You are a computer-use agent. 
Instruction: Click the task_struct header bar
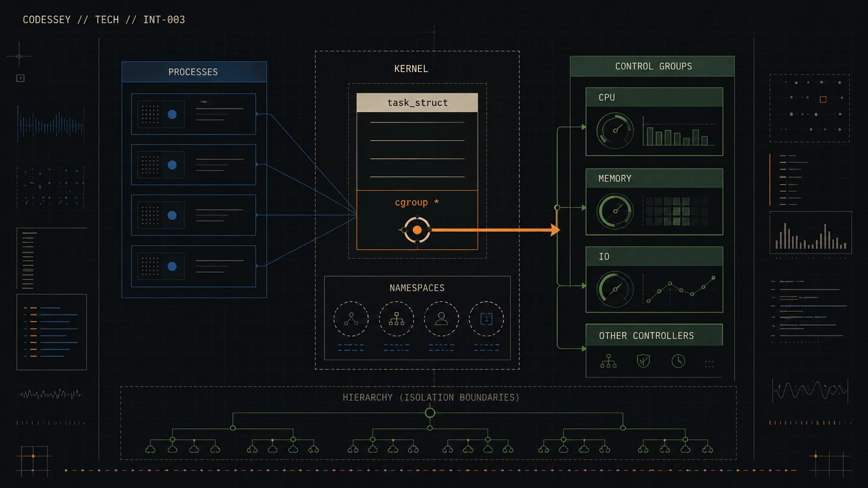417,102
